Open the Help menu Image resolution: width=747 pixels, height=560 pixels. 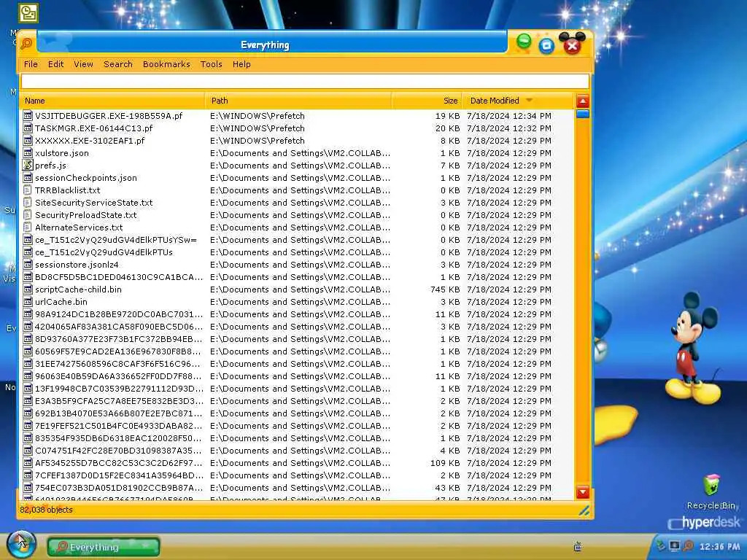click(241, 64)
